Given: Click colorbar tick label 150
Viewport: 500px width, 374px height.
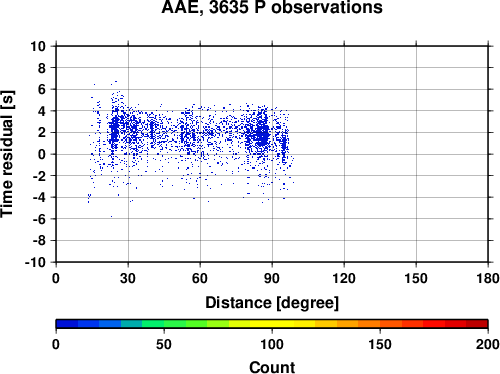Looking at the screenshot, I should [x=380, y=344].
